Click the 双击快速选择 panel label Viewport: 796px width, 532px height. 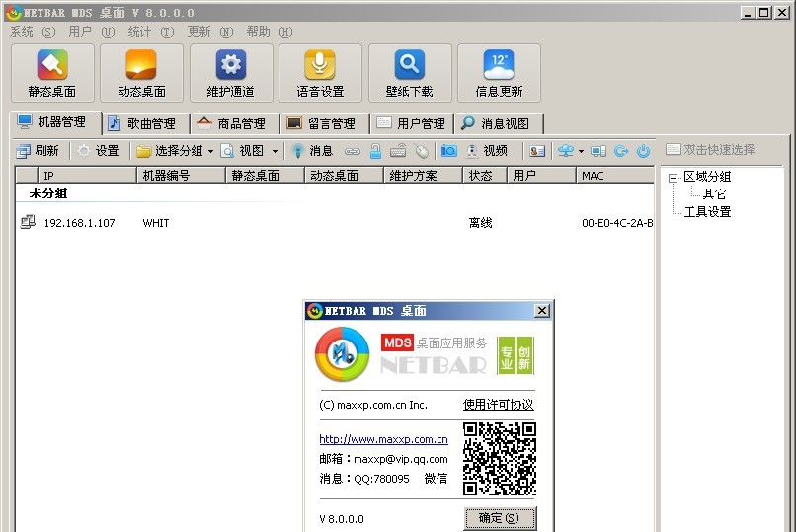point(719,150)
